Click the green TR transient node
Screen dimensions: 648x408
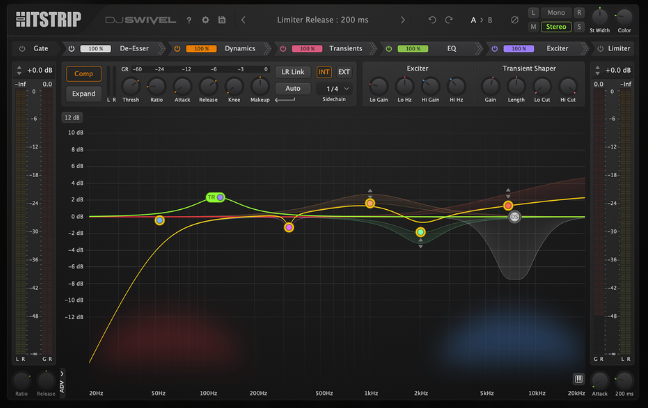coord(215,198)
